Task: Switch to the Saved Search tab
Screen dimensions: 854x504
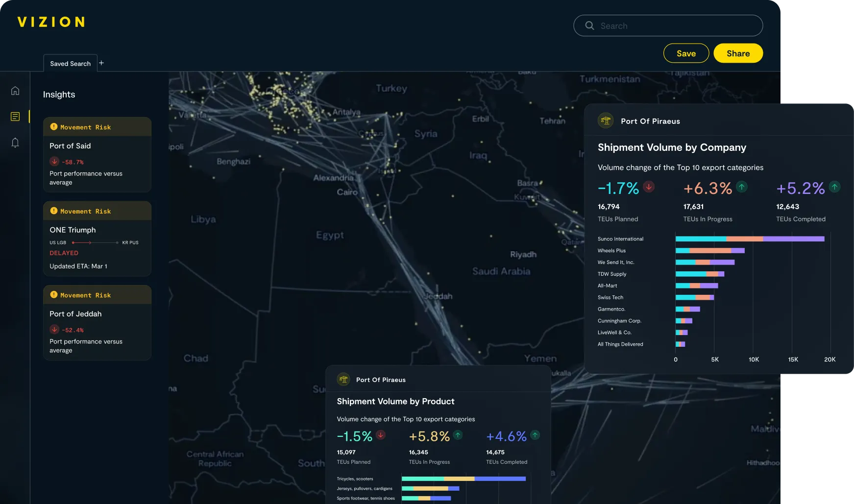Action: 70,63
